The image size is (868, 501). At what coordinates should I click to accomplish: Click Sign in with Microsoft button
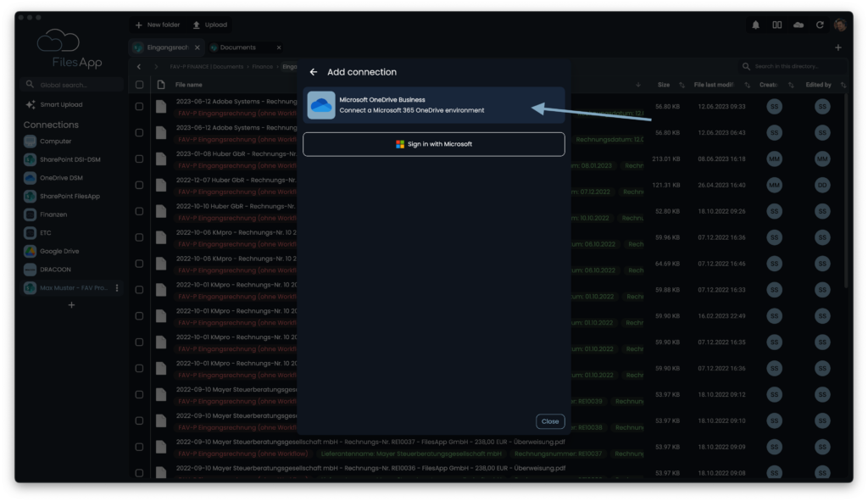point(433,144)
